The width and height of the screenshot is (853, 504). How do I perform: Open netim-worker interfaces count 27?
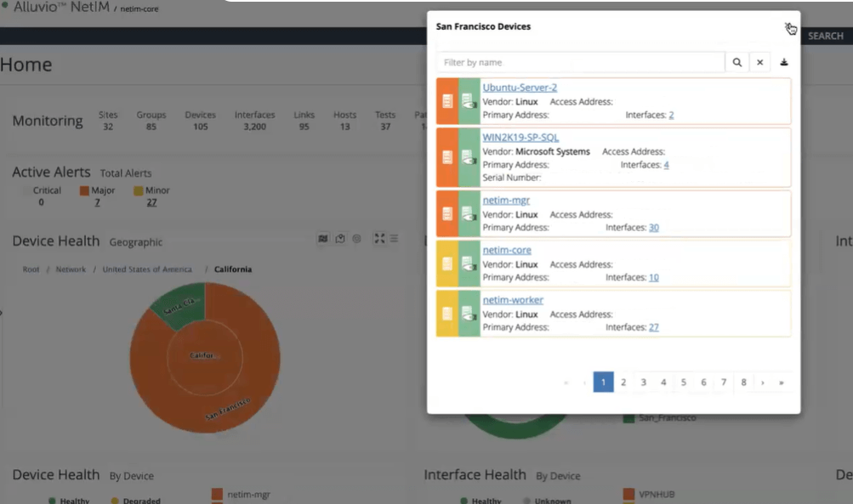coord(654,327)
